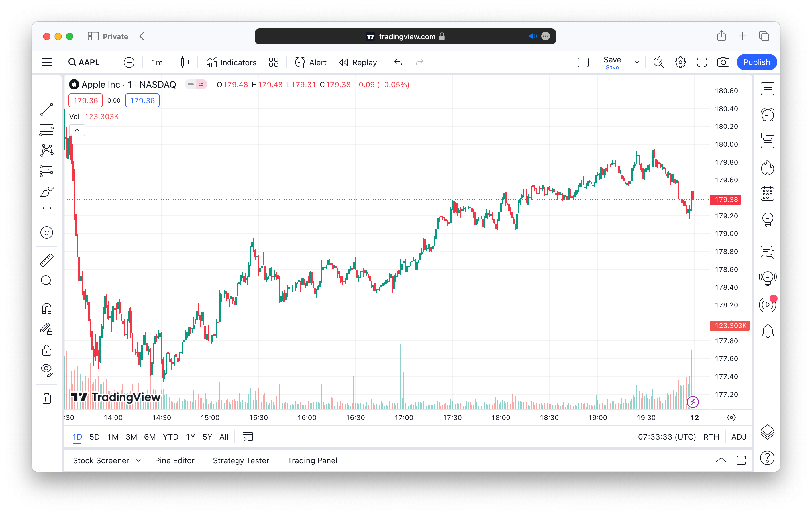Start bar Replay mode

click(x=358, y=62)
